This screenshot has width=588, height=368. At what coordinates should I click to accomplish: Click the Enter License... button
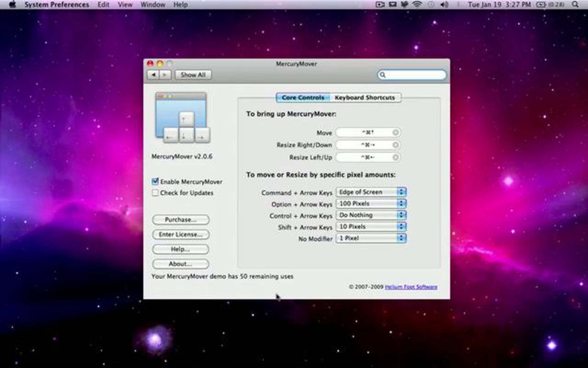click(181, 234)
